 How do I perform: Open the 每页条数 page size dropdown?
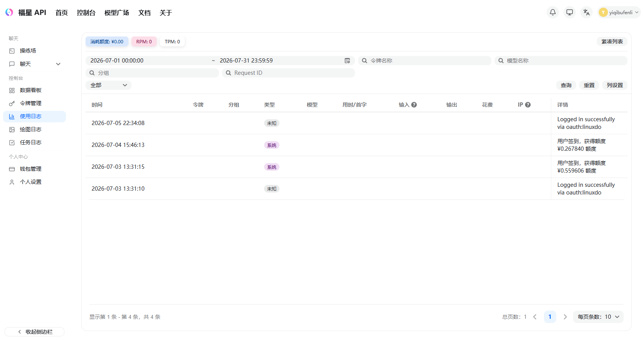pos(598,317)
